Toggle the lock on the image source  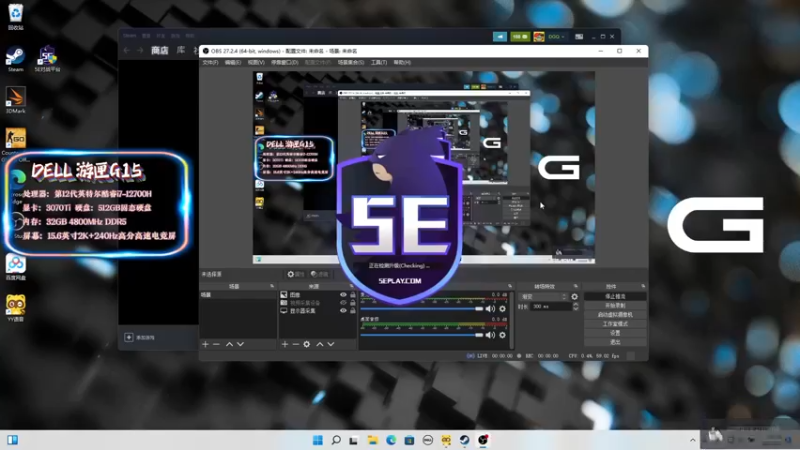tap(353, 295)
